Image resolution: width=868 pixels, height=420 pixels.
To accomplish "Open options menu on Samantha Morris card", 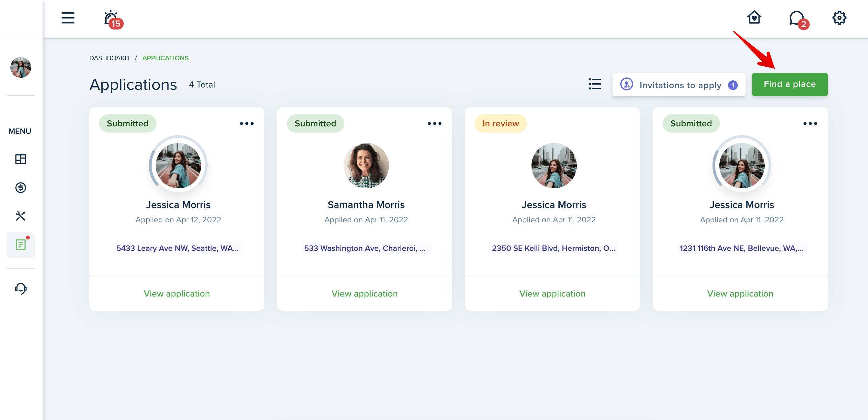I will [434, 123].
